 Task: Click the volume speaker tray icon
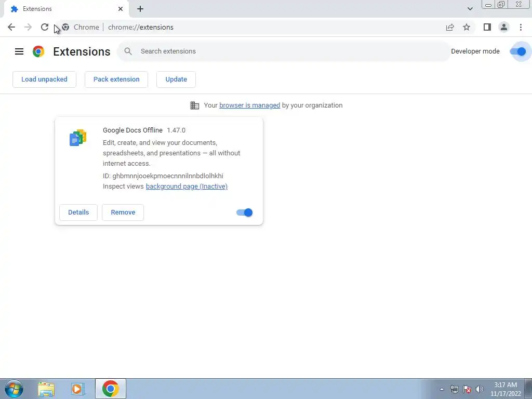pos(480,389)
